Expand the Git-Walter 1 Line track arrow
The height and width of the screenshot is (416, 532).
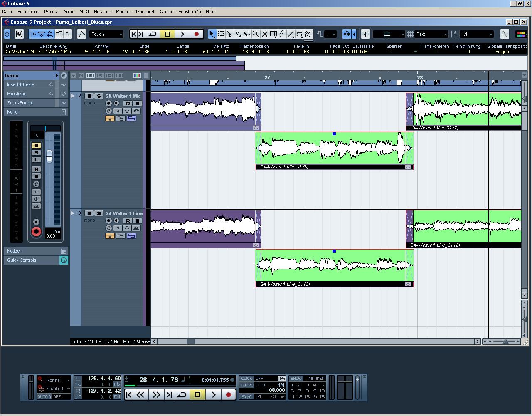click(73, 213)
